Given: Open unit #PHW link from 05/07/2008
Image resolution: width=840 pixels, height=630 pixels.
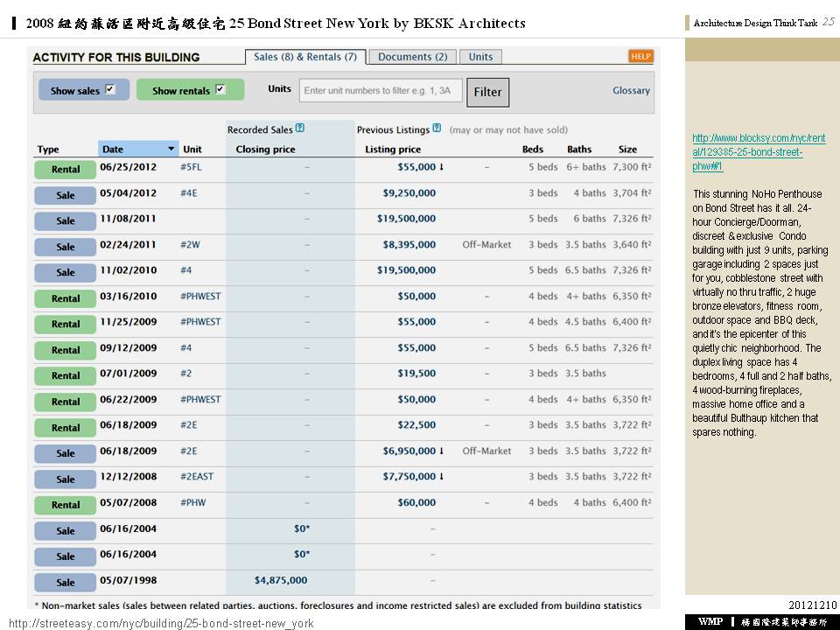Looking at the screenshot, I should (193, 502).
